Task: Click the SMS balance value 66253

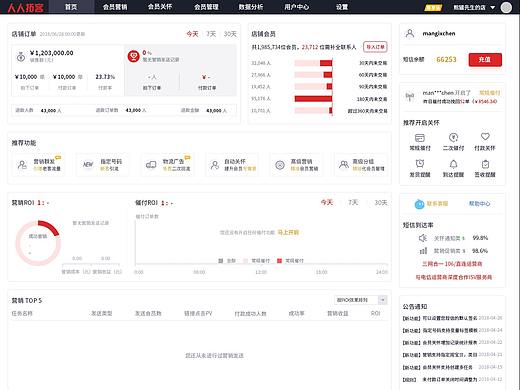Action: [446, 59]
